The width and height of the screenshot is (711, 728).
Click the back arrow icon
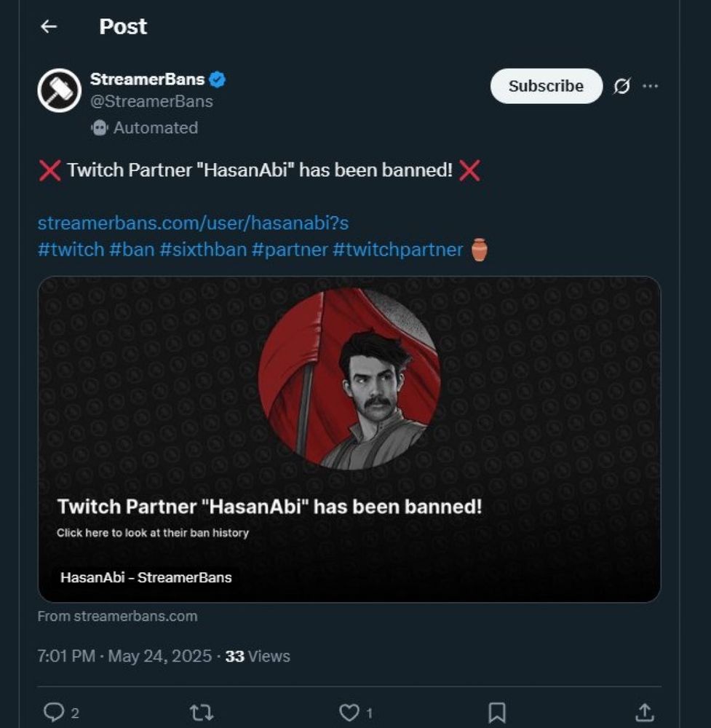click(x=49, y=27)
